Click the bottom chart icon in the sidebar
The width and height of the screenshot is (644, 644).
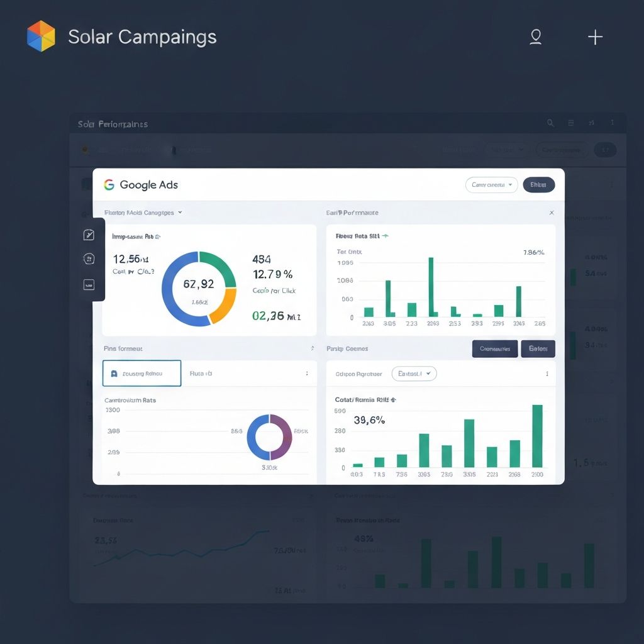pos(89,284)
